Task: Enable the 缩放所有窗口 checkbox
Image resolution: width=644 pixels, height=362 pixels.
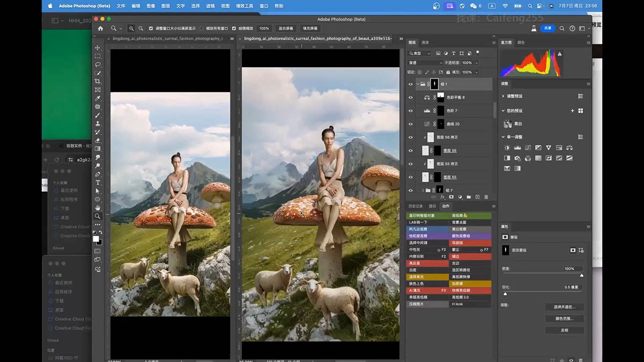Action: point(202,28)
